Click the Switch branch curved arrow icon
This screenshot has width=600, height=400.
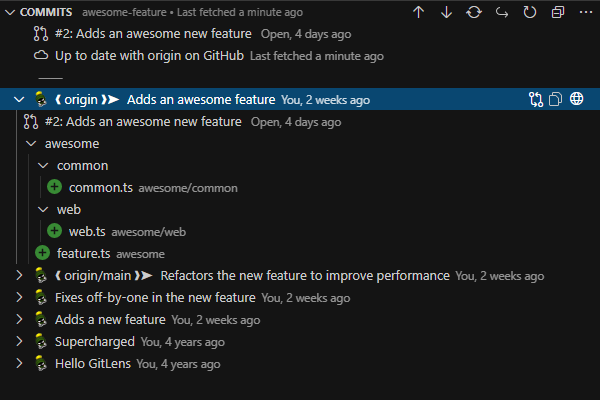(502, 12)
